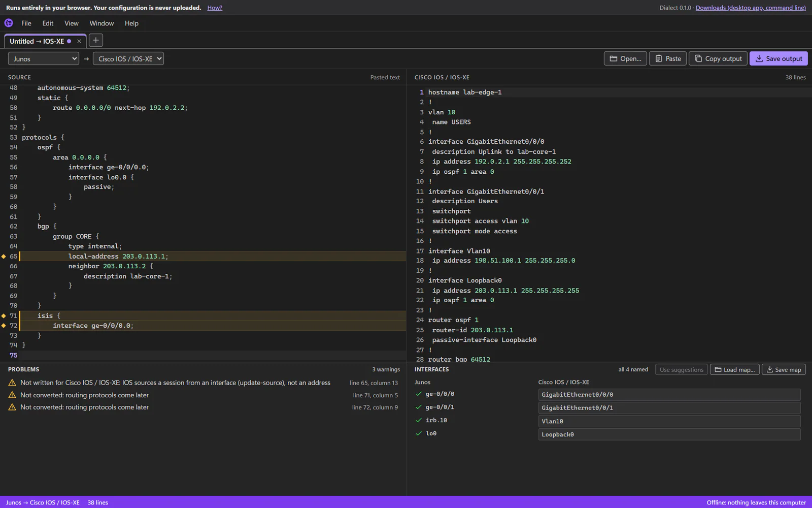Open the Edit menu

[48, 23]
